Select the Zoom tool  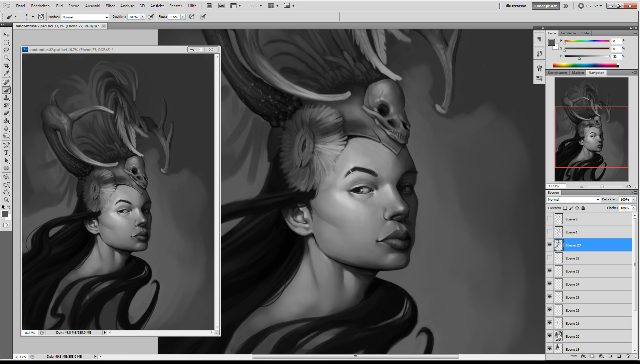[6, 200]
